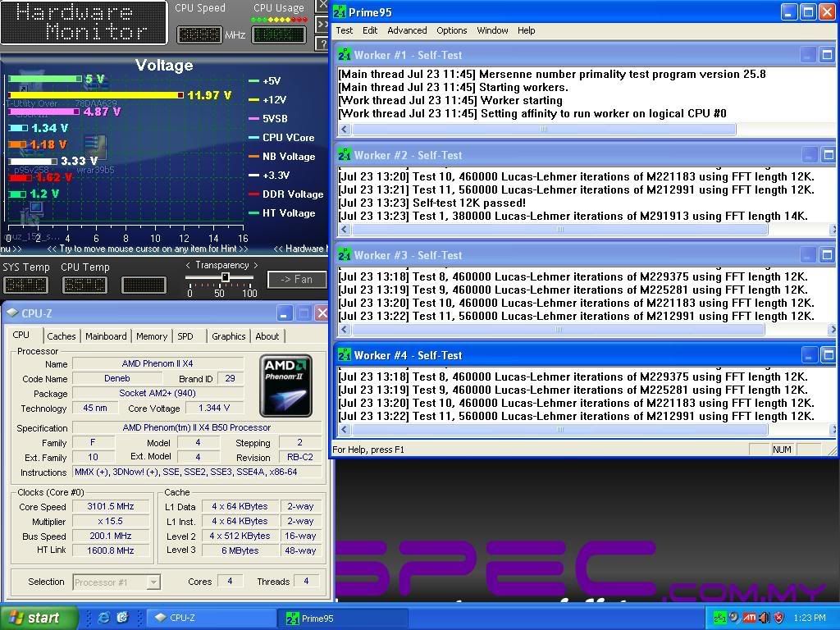Click the Transparency slider handle

point(225,278)
